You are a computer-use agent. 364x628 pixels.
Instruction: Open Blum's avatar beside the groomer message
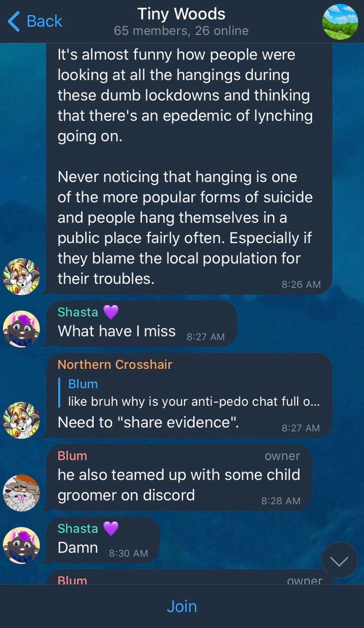(21, 493)
